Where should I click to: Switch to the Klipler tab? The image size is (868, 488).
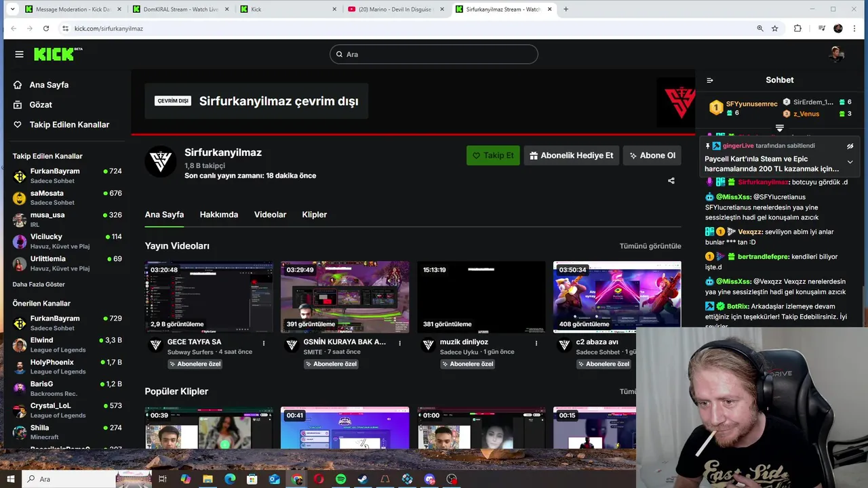315,214
